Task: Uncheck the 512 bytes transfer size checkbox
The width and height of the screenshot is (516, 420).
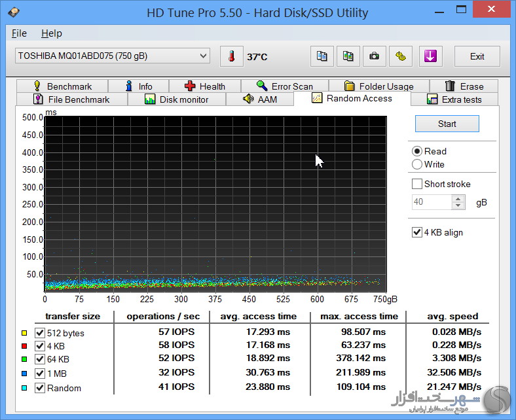Action: point(40,333)
